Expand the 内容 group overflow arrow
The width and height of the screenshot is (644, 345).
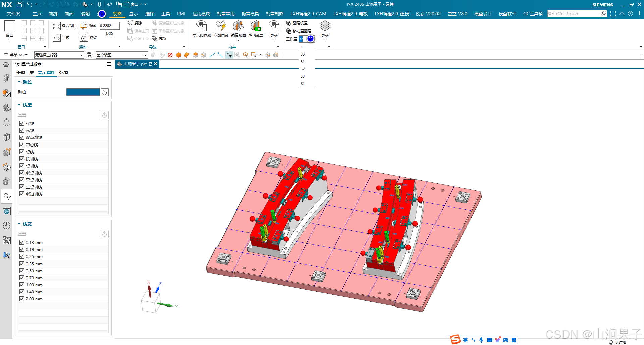(278, 47)
